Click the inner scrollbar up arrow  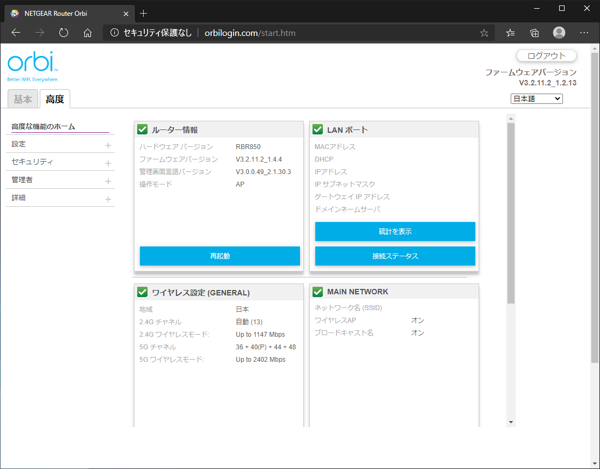click(x=511, y=119)
